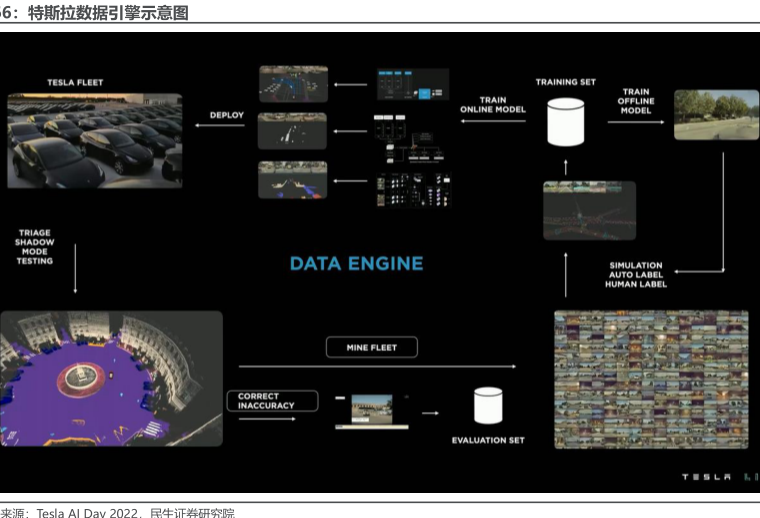Click the Tesla logo in bottom right
The width and height of the screenshot is (760, 518).
[715, 477]
